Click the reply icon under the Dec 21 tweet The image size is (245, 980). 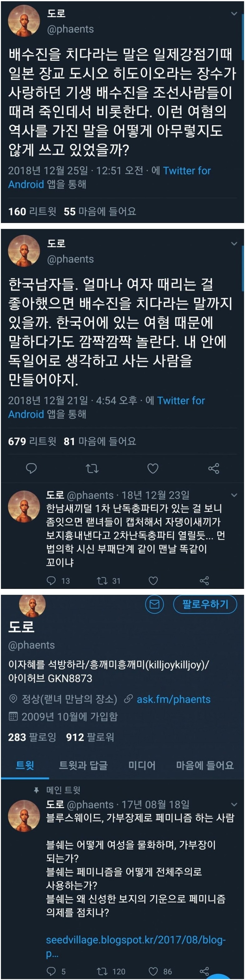coord(31,468)
